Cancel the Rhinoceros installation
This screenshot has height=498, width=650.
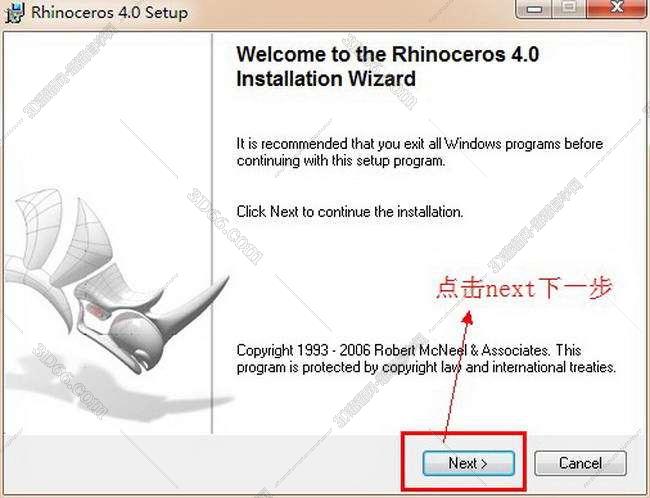click(580, 463)
